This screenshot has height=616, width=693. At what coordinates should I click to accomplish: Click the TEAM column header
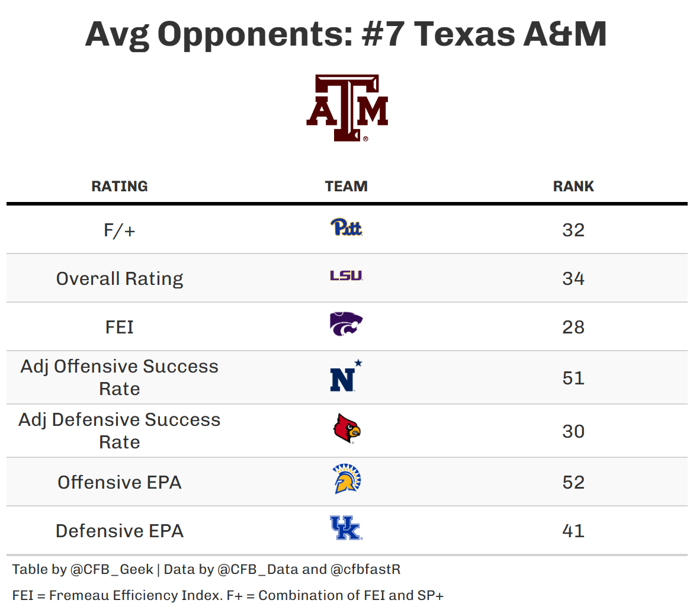[x=346, y=186]
